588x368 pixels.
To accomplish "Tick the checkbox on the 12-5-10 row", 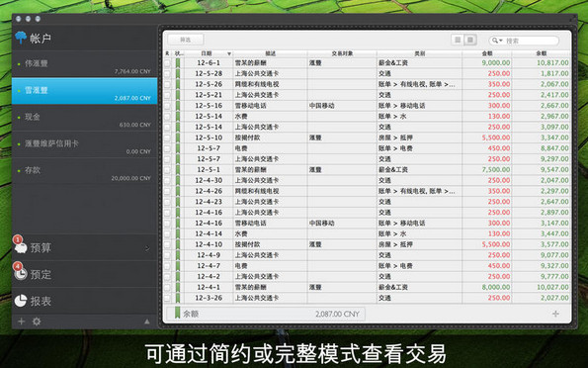I will 167,138.
